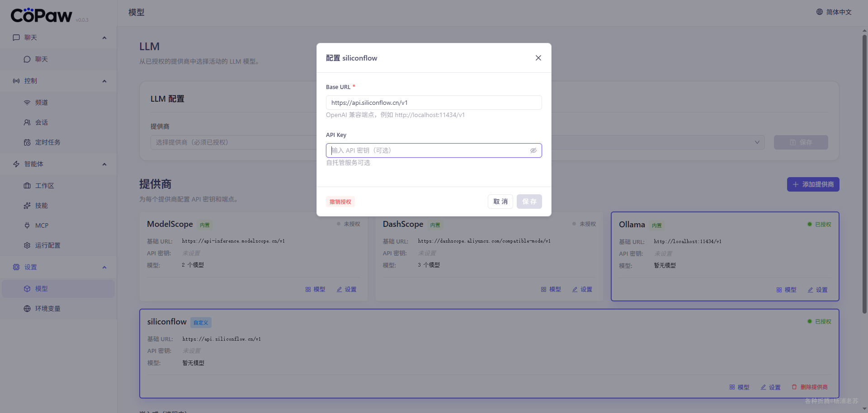
Task: Open ModelScope 模型 list
Action: (315, 289)
